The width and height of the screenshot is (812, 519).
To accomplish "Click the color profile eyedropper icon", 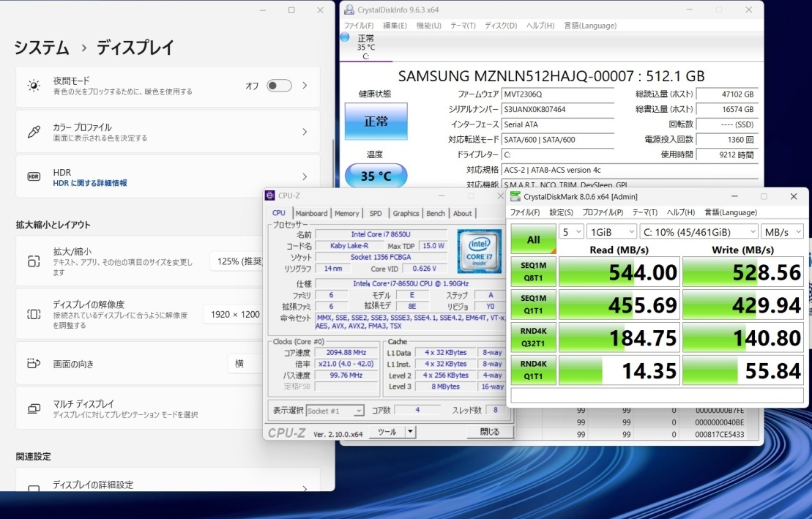I will tap(34, 132).
